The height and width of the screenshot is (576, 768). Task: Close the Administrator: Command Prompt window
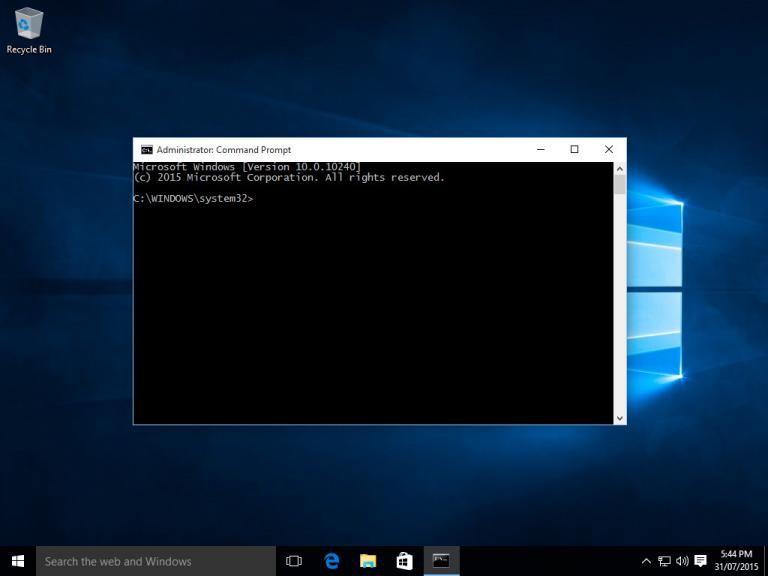608,150
